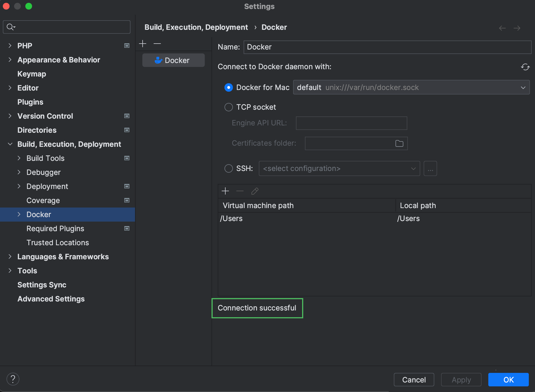
Task: Remove selected Docker configuration with minus icon
Action: [x=157, y=44]
